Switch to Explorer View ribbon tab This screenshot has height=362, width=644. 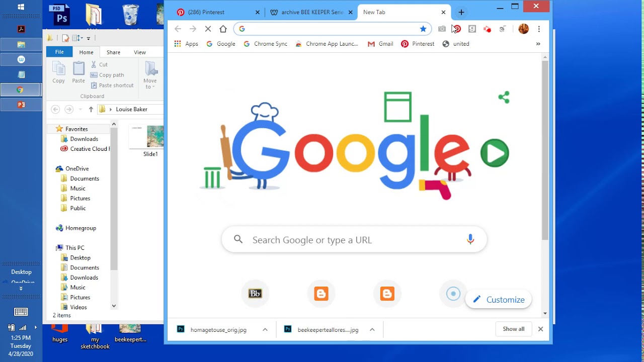[x=140, y=52]
